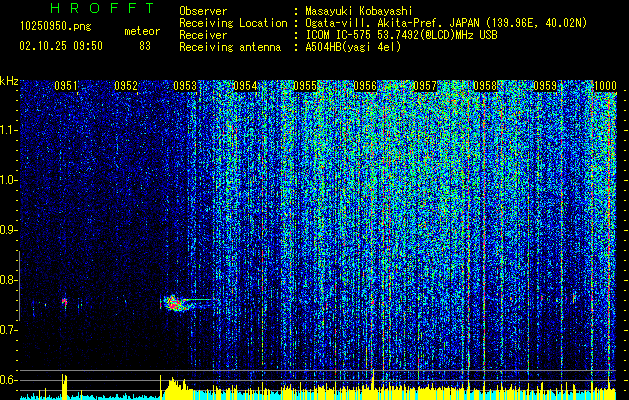Click the Observer field label
The height and width of the screenshot is (400, 629).
tap(203, 11)
